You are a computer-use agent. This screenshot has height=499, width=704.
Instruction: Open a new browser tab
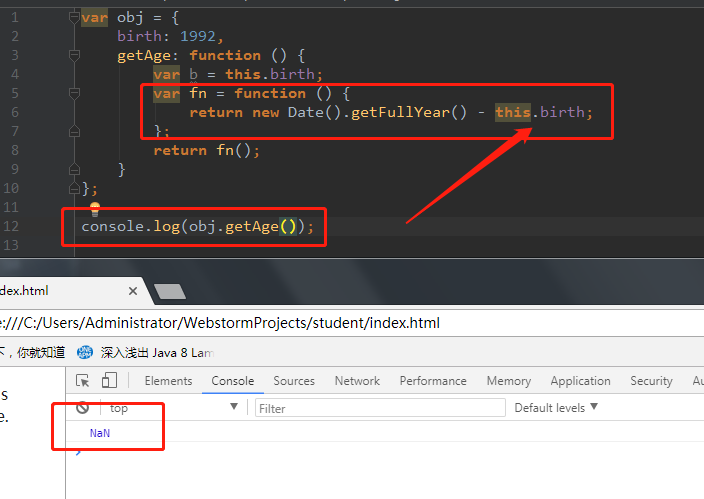(169, 291)
